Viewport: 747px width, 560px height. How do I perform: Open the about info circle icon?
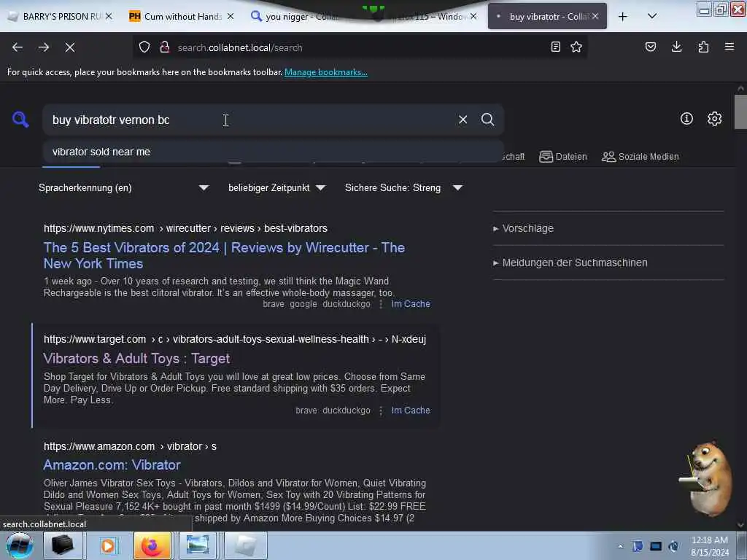click(x=686, y=119)
